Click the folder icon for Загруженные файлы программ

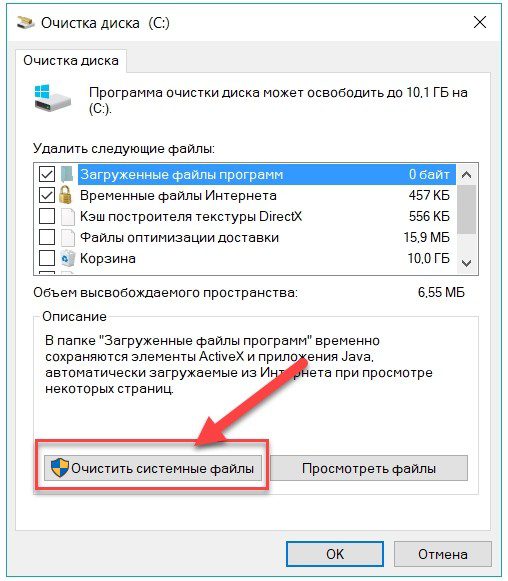(x=67, y=174)
